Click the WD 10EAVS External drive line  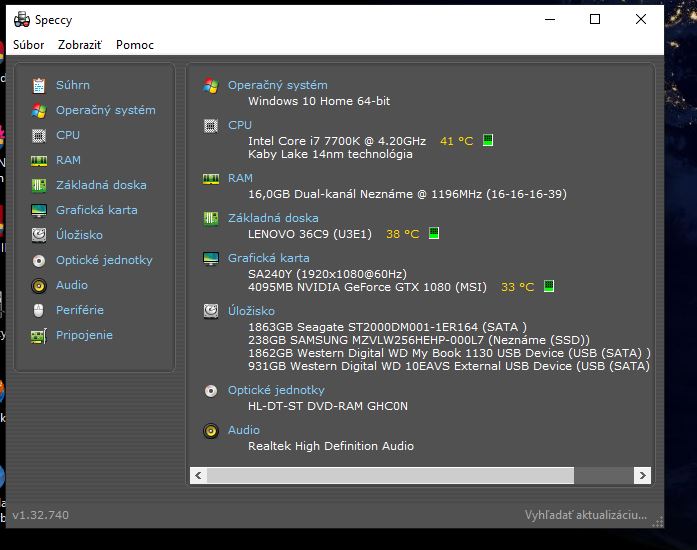tap(449, 366)
